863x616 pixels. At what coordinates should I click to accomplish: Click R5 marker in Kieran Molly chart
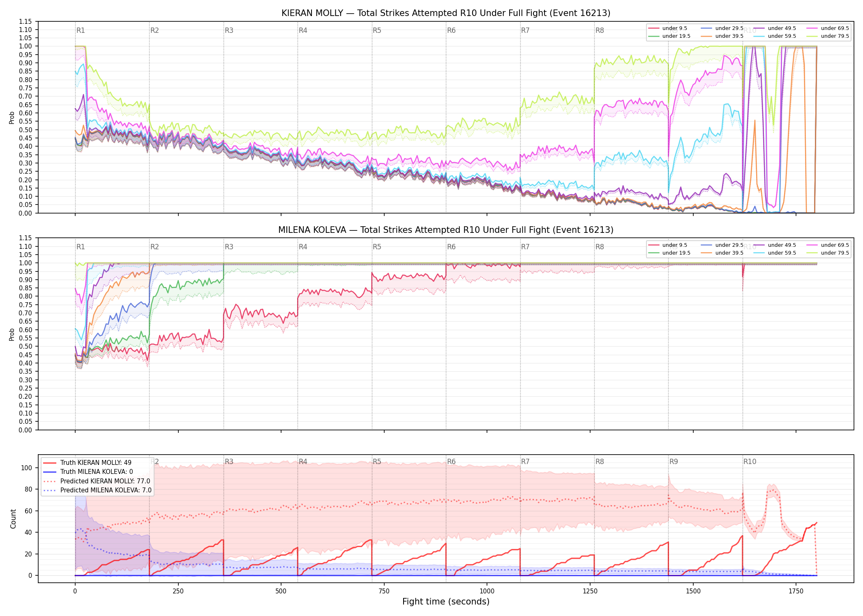(x=377, y=30)
